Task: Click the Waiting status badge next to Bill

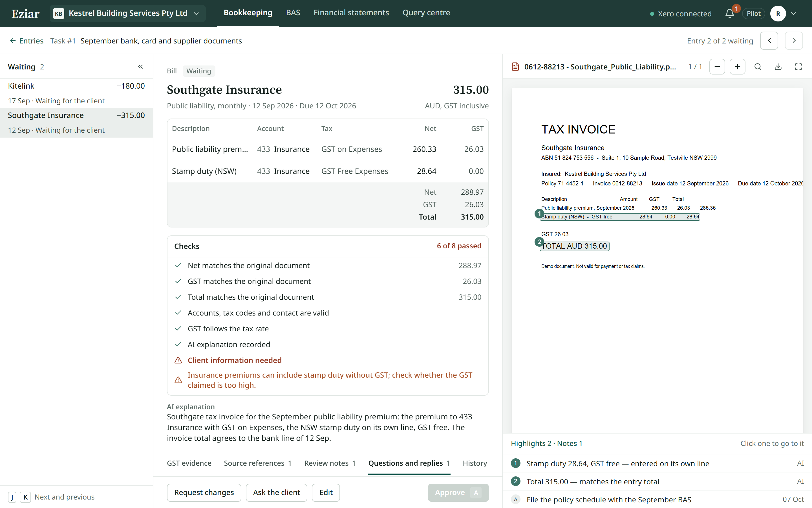Action: tap(199, 71)
